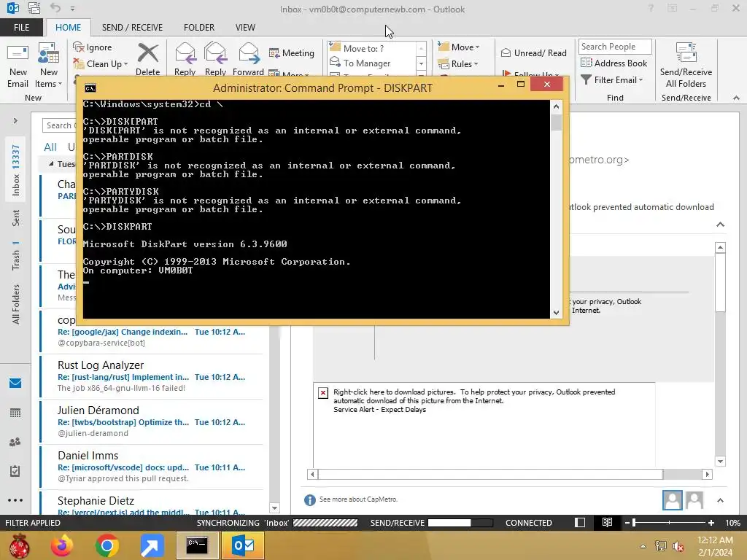Switch to the SEND / RECEIVE tab
This screenshot has height=560, width=747.
pyautogui.click(x=132, y=28)
